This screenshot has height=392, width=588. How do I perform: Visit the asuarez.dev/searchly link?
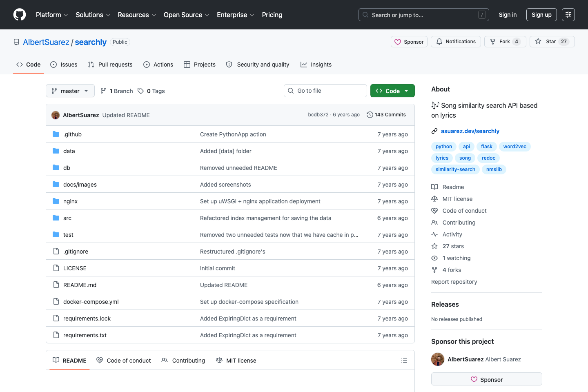tap(470, 131)
